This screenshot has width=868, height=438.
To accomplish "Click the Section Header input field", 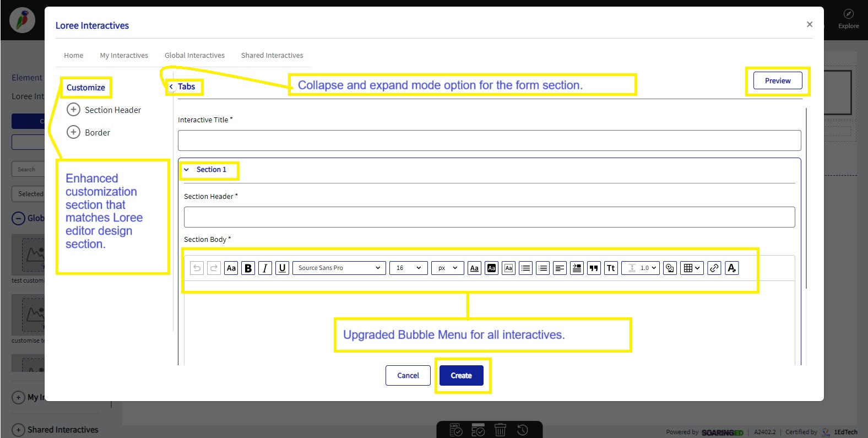I will coord(489,217).
